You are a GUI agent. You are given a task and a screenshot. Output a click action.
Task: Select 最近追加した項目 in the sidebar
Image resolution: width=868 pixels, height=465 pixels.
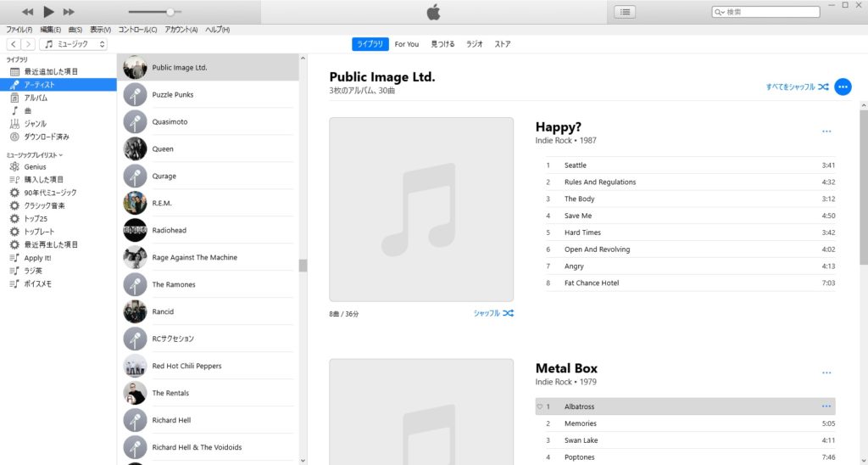click(x=58, y=71)
